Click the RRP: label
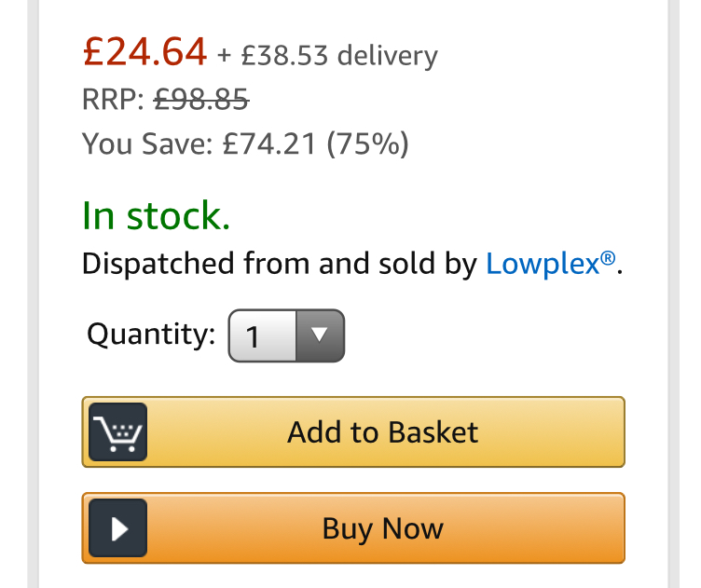 113,99
